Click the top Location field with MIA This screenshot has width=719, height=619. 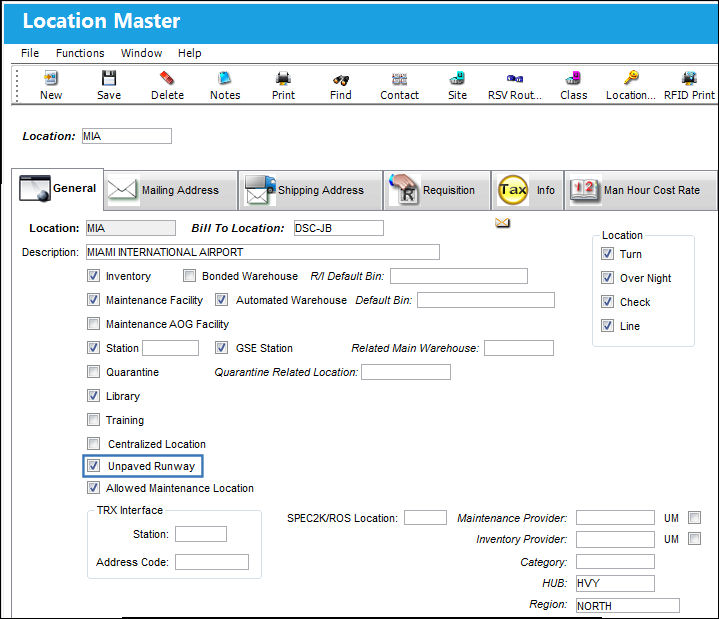(127, 136)
